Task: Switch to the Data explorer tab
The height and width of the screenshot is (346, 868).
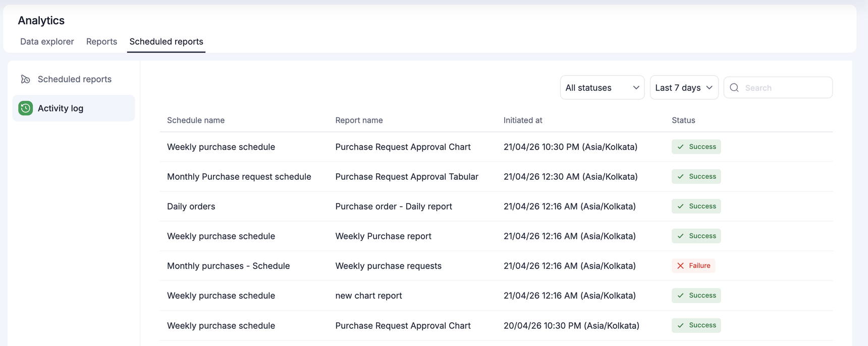Action: tap(47, 41)
